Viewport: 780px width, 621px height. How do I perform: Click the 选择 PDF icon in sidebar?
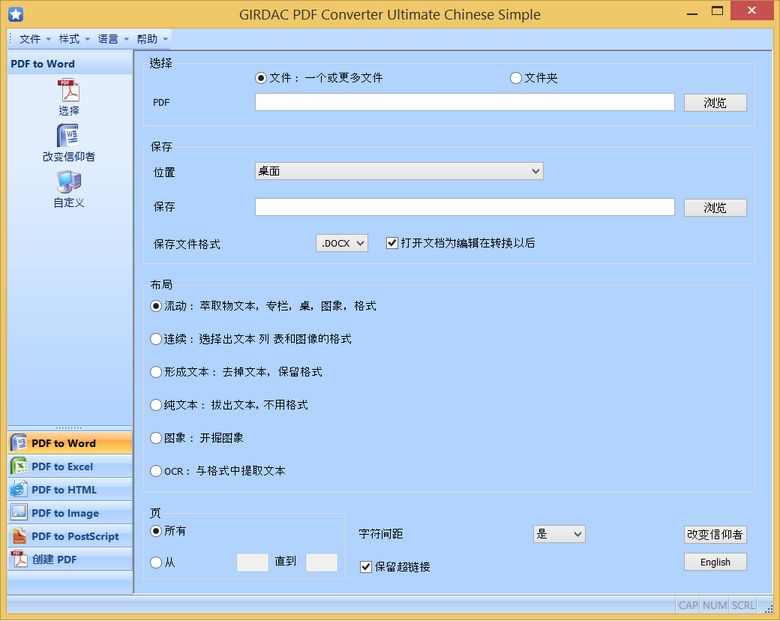click(x=69, y=91)
